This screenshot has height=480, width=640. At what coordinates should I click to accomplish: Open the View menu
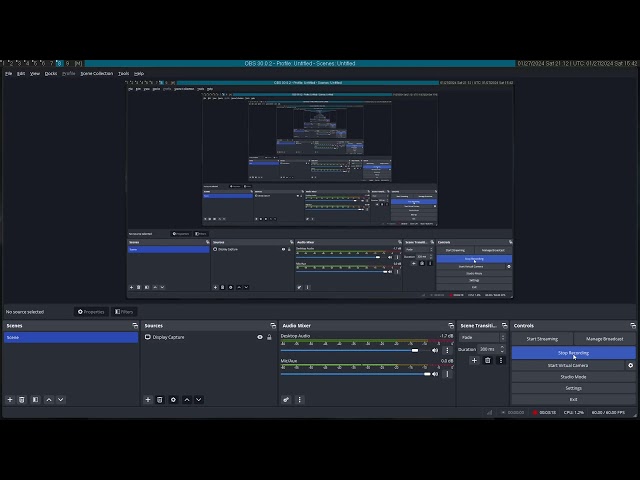pos(35,73)
